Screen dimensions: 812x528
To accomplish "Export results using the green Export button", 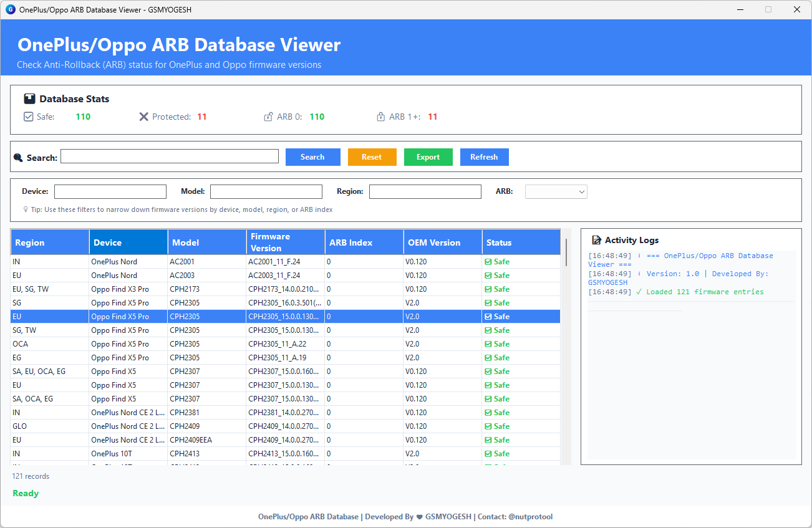I will coord(428,157).
